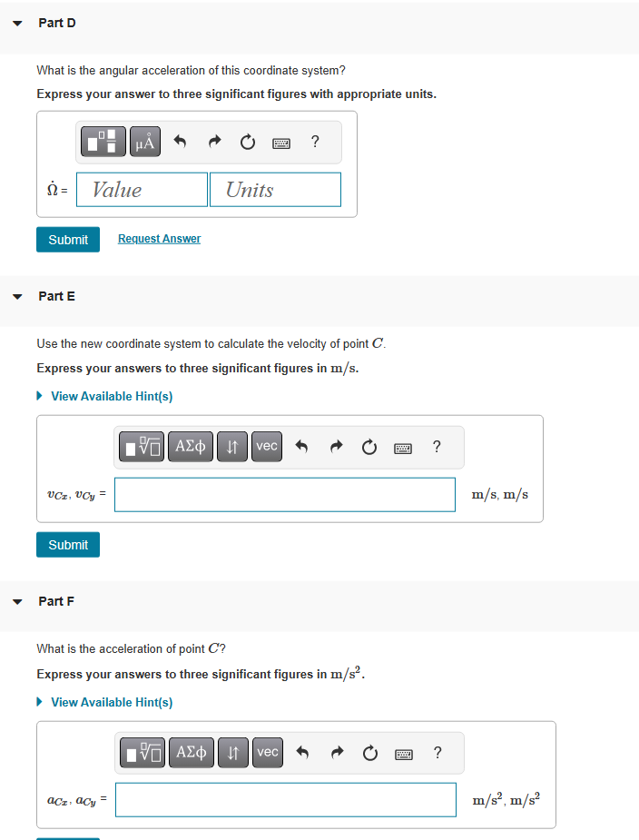Viewport: 639px width, 840px height.
Task: Submit the Part E velocity answer
Action: (67, 544)
